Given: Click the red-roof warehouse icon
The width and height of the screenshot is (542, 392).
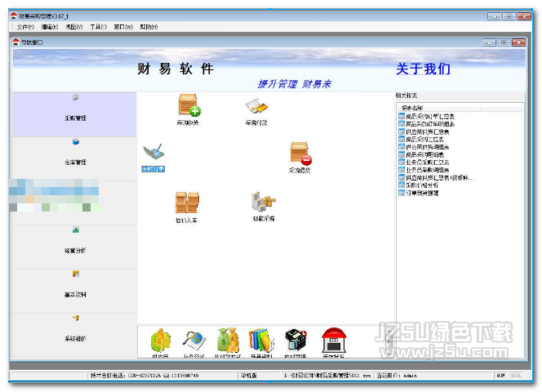Looking at the screenshot, I should click(333, 341).
